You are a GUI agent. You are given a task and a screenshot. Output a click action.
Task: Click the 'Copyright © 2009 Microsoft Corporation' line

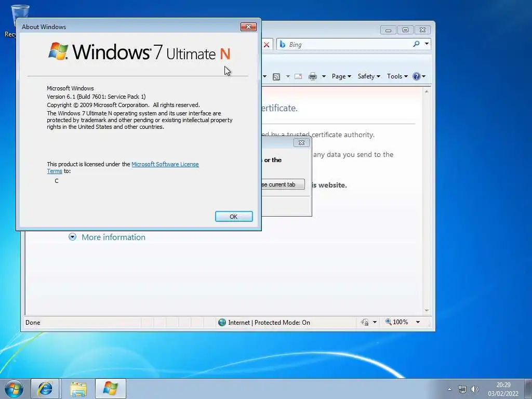[124, 105]
